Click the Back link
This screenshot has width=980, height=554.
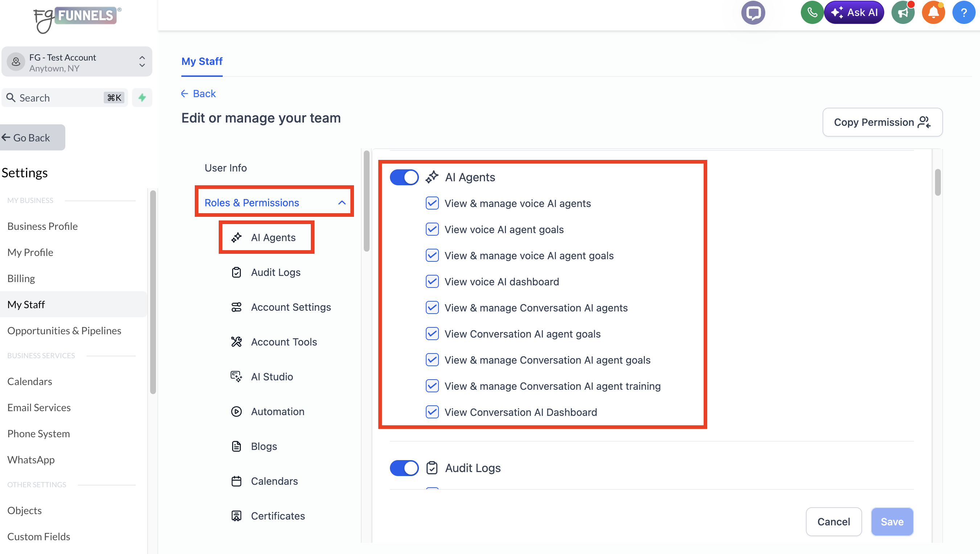(x=198, y=94)
